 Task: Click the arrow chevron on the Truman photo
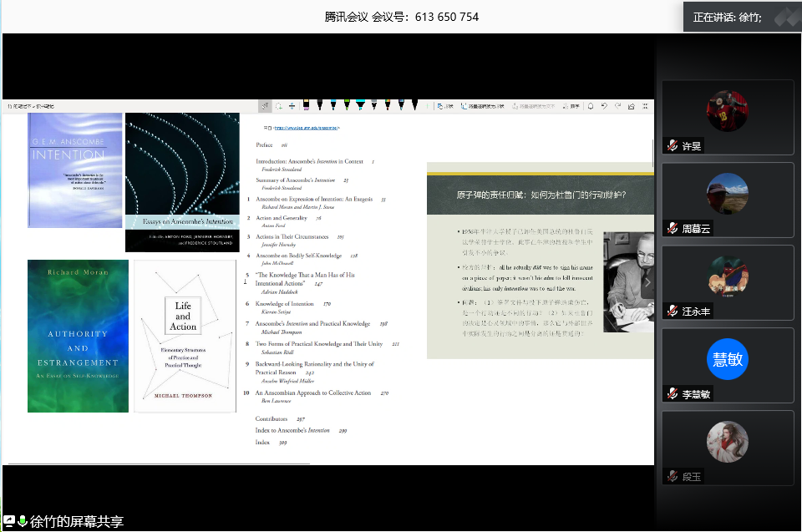[647, 281]
